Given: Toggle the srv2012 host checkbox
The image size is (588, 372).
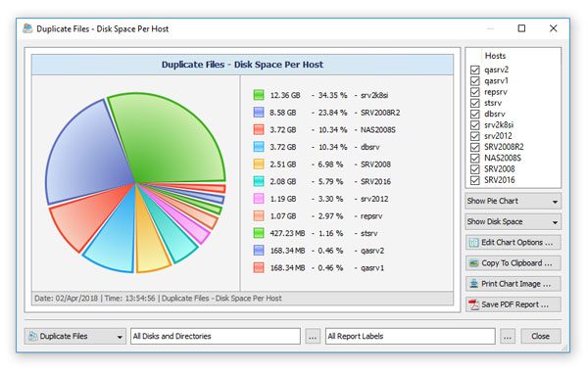Looking at the screenshot, I should point(474,136).
